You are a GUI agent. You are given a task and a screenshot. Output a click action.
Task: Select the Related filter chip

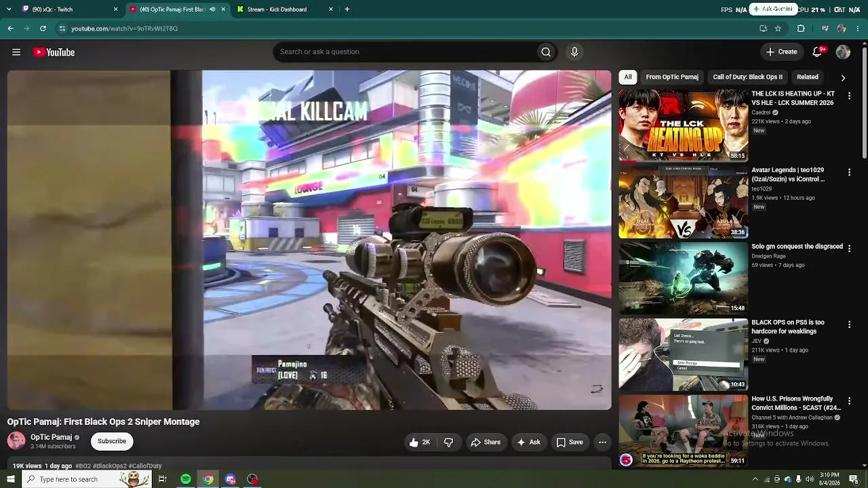click(x=807, y=77)
